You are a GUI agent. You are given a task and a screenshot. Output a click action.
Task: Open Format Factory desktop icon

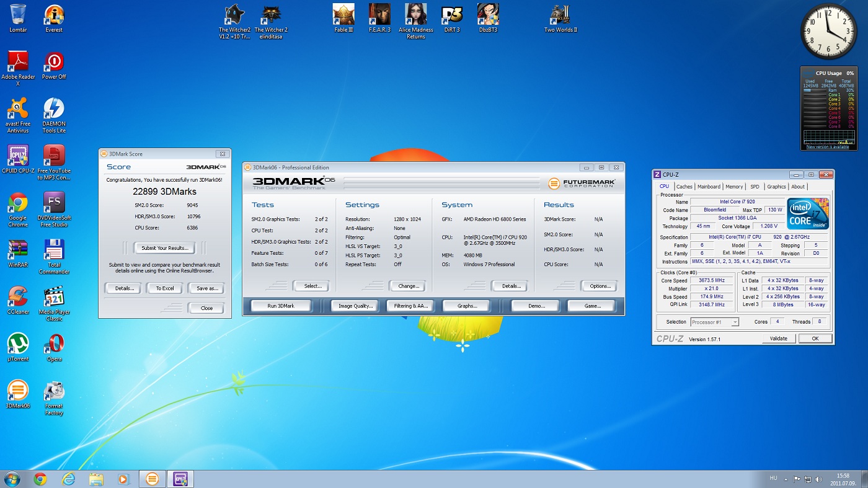(x=54, y=398)
